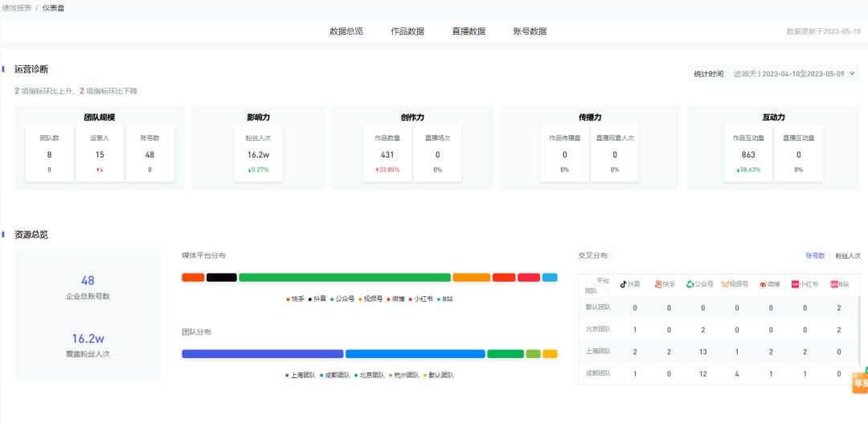Click the 北京团队 row label in table
The image size is (868, 424).
[599, 329]
